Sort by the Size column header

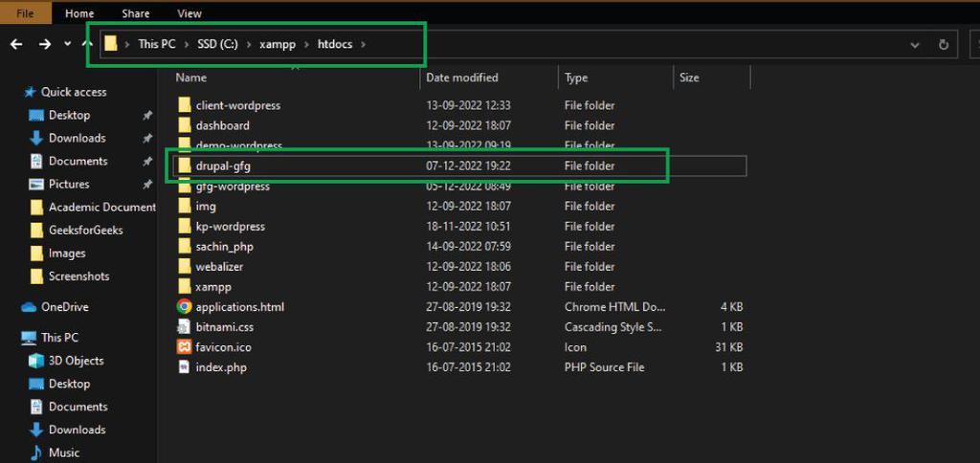pyautogui.click(x=689, y=77)
